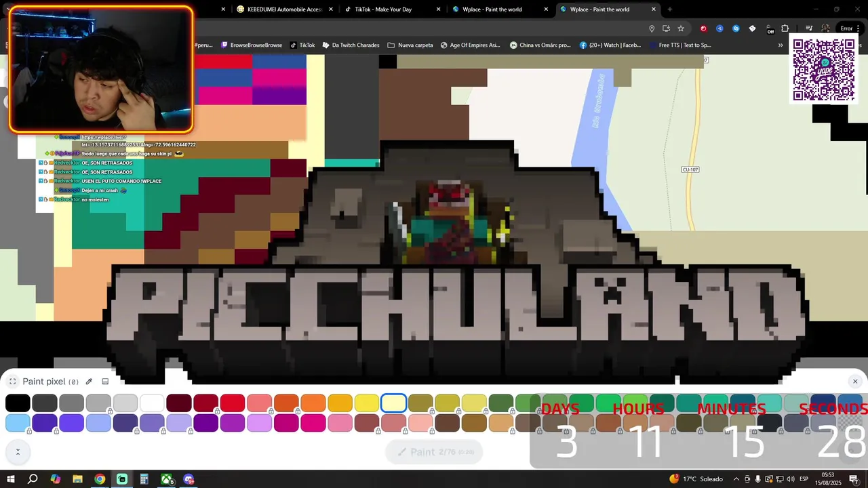Click the white dice extension icon
Viewport: 868px width, 488px height.
(752, 28)
